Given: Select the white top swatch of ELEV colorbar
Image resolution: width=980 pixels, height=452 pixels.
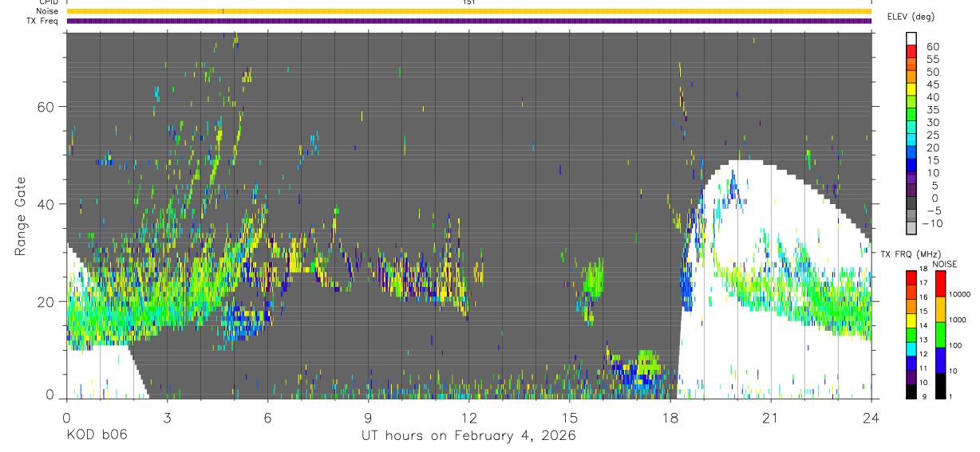Looking at the screenshot, I should coord(912,40).
